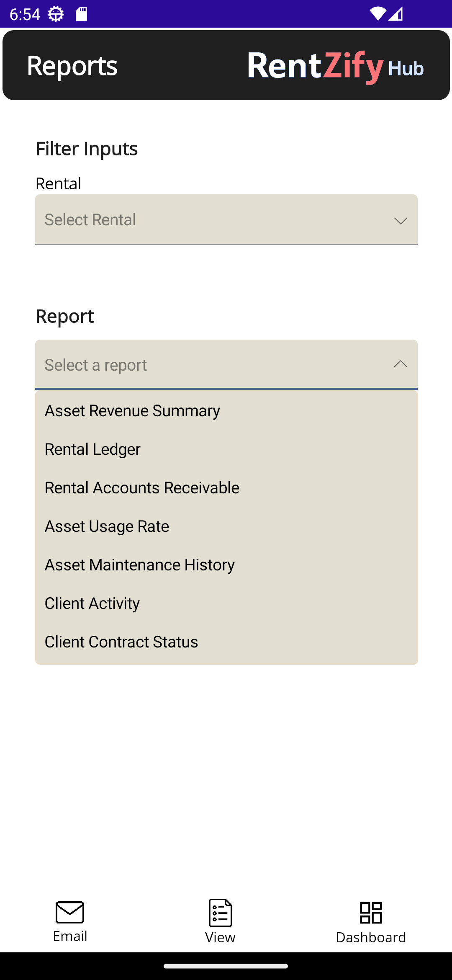The image size is (452, 980).
Task: Select Asset Usage Rate report
Action: 107,526
